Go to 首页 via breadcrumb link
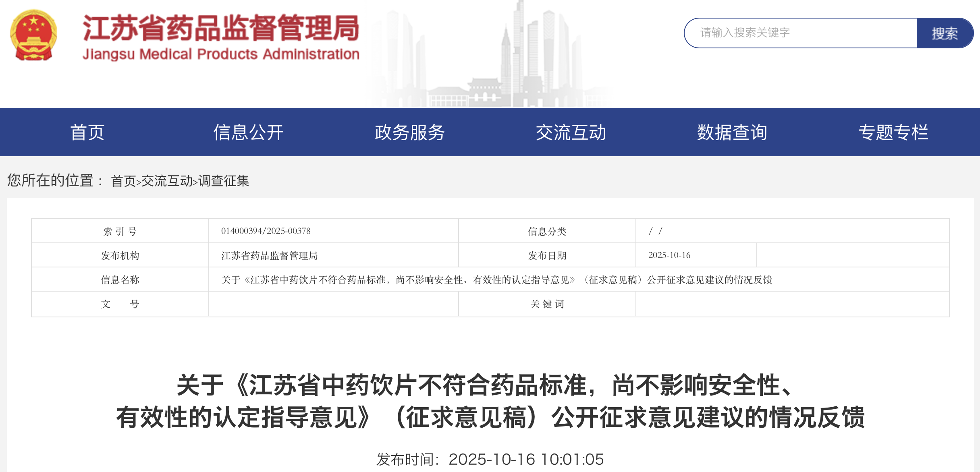Image resolution: width=980 pixels, height=472 pixels. (123, 181)
